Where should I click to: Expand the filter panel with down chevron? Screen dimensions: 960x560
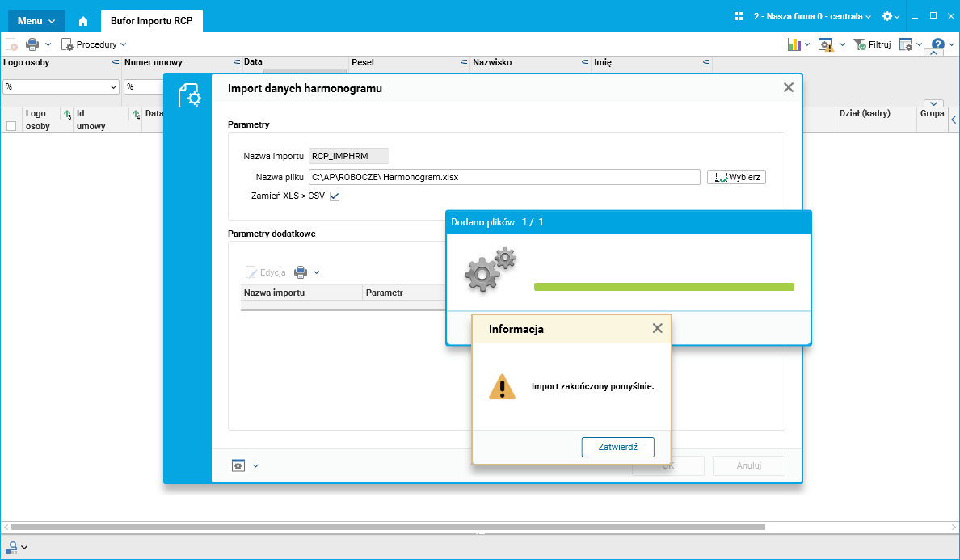tap(933, 103)
